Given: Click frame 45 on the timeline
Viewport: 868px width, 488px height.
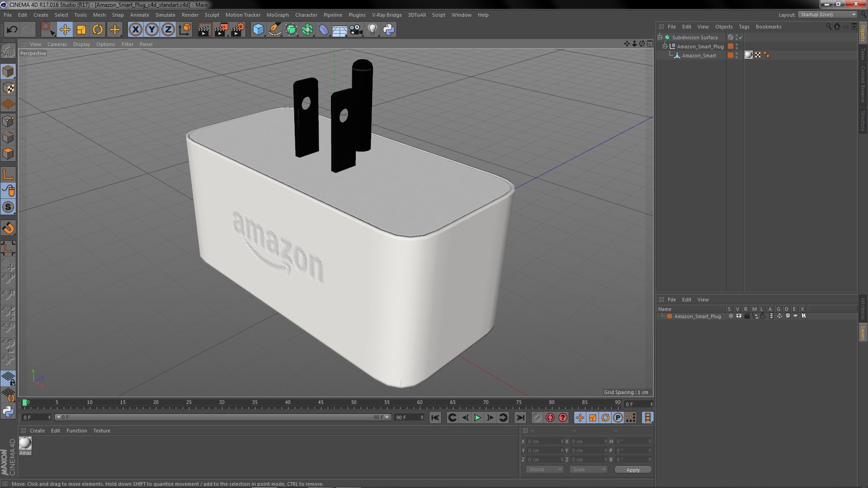Looking at the screenshot, I should click(x=321, y=403).
